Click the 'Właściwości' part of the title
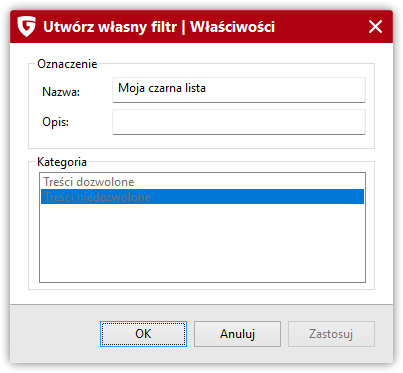Screen dimensions: 403x373 [232, 27]
